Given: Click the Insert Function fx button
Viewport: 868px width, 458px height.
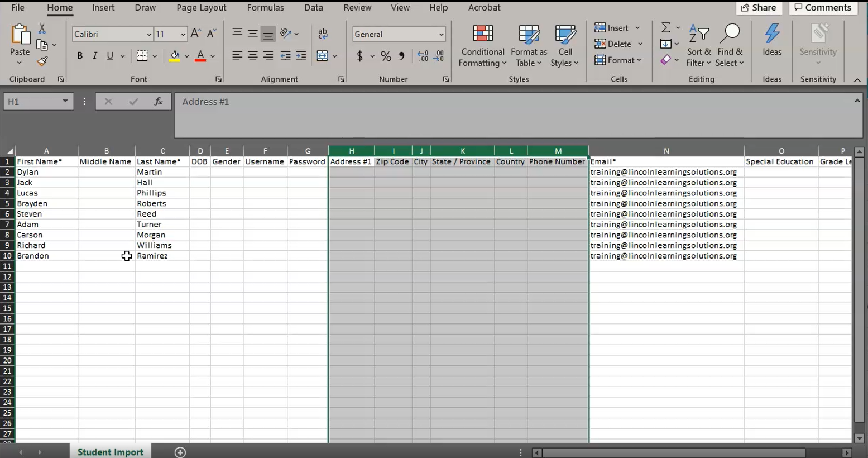Looking at the screenshot, I should pos(159,102).
